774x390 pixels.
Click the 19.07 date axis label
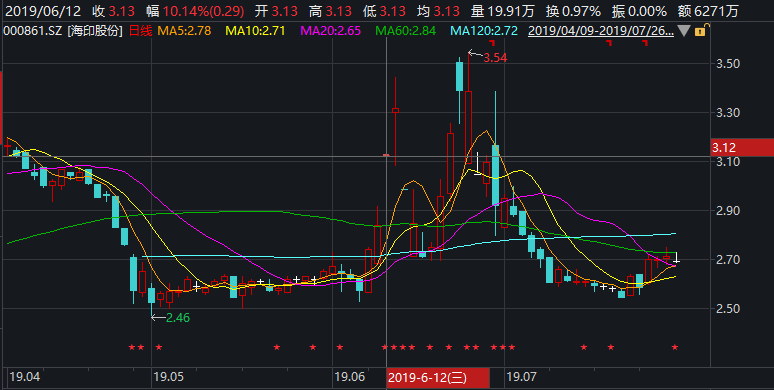[x=521, y=377]
